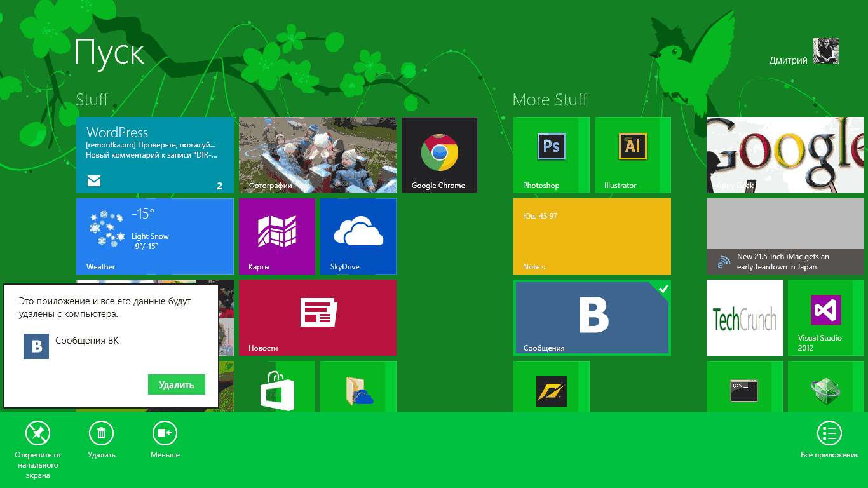
Task: Open the SkyDrive tile
Action: (x=358, y=236)
